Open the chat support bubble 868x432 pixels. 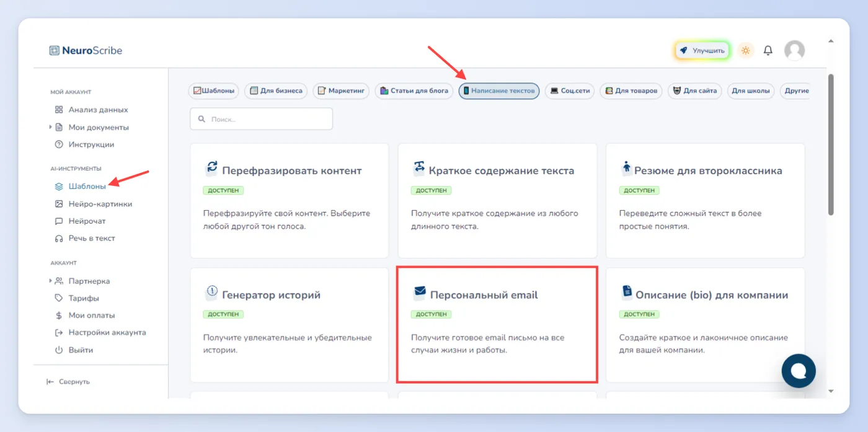(799, 371)
